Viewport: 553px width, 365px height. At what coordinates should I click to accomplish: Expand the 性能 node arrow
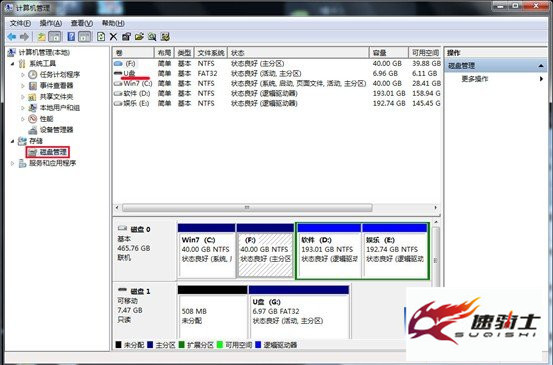(x=23, y=119)
